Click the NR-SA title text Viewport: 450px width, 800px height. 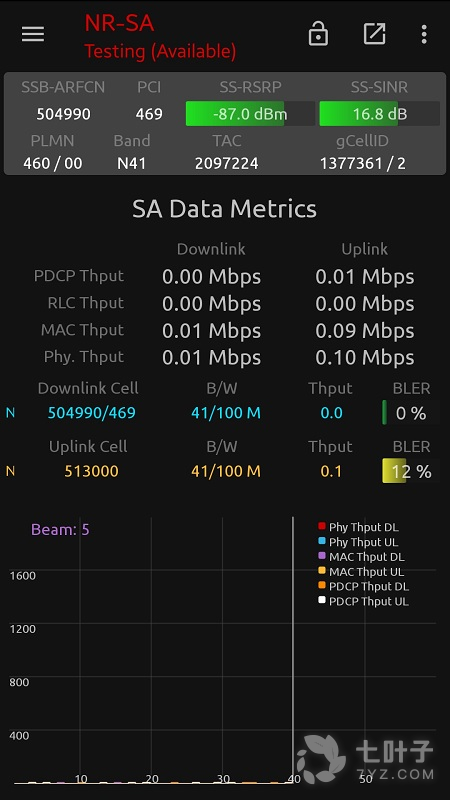pyautogui.click(x=119, y=23)
